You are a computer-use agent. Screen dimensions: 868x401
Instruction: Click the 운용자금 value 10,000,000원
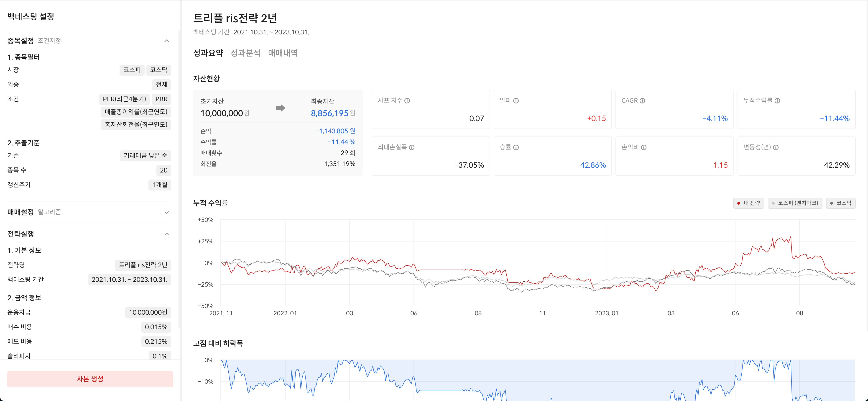pos(148,312)
